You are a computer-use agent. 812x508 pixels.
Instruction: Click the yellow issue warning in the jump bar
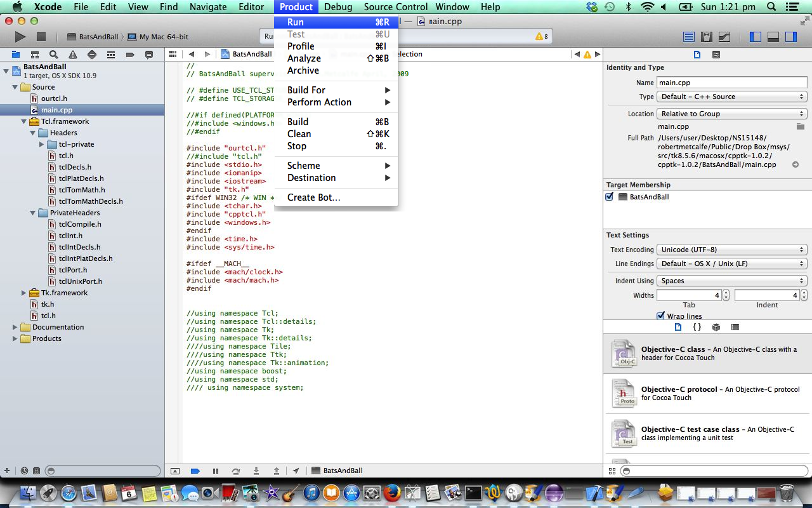(587, 55)
